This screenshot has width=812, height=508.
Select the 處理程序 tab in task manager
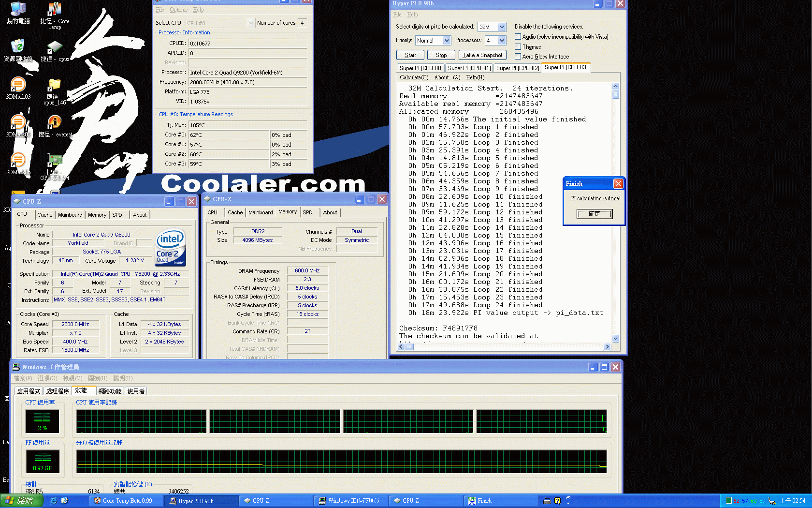(x=58, y=391)
